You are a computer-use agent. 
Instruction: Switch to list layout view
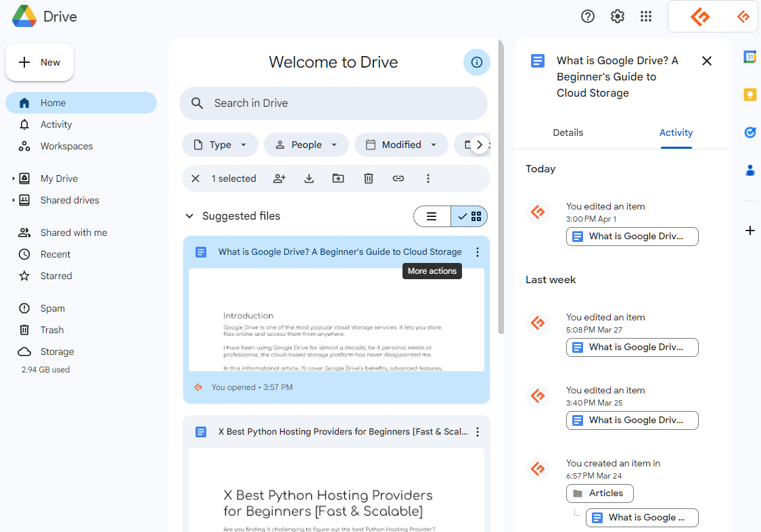click(x=432, y=216)
